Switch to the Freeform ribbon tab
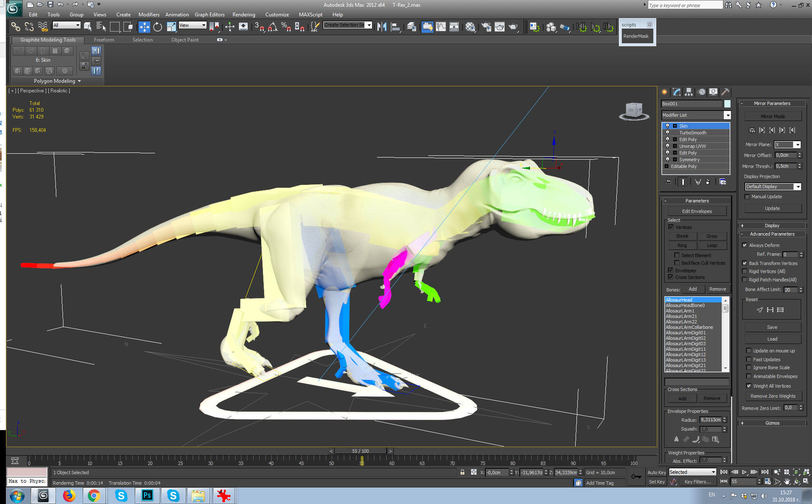 tap(104, 40)
